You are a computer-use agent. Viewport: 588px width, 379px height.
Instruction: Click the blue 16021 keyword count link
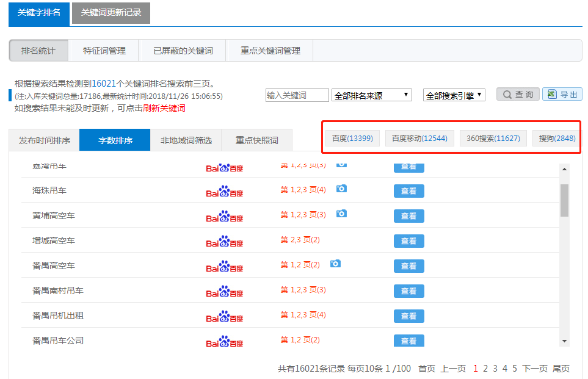click(104, 84)
